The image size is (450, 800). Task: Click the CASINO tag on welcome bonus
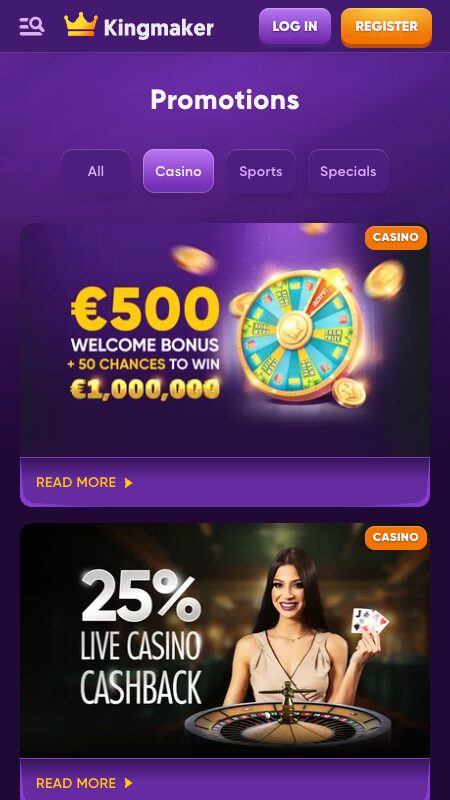(395, 237)
